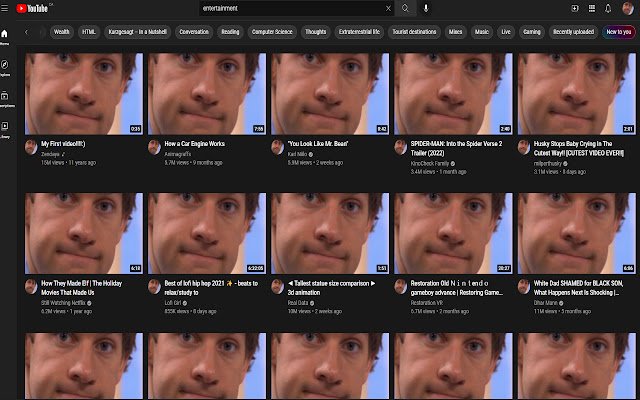This screenshot has height=400, width=640.
Task: Select the Tourist destinations chip
Action: tap(414, 32)
